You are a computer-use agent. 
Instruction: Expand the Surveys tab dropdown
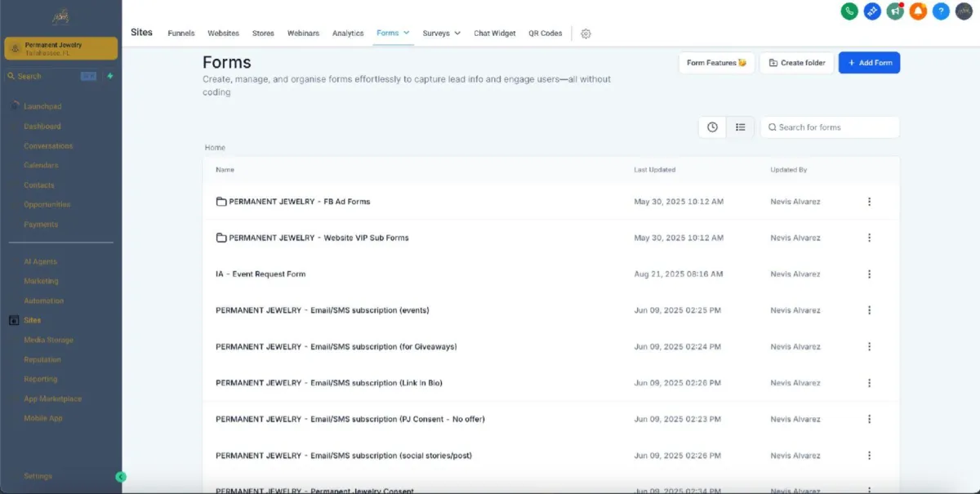coord(457,33)
